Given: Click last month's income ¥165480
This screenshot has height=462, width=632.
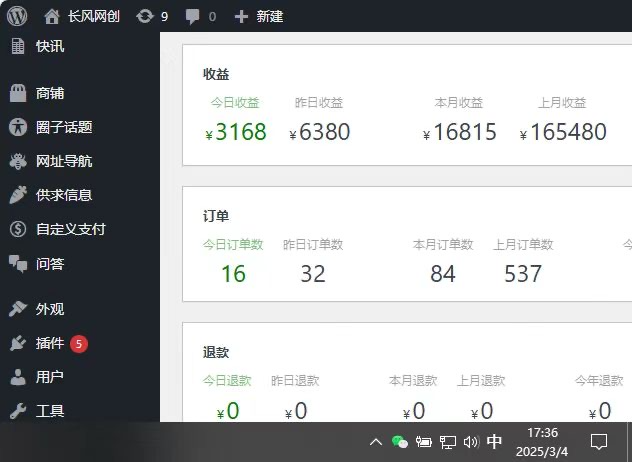Looking at the screenshot, I should 563,132.
